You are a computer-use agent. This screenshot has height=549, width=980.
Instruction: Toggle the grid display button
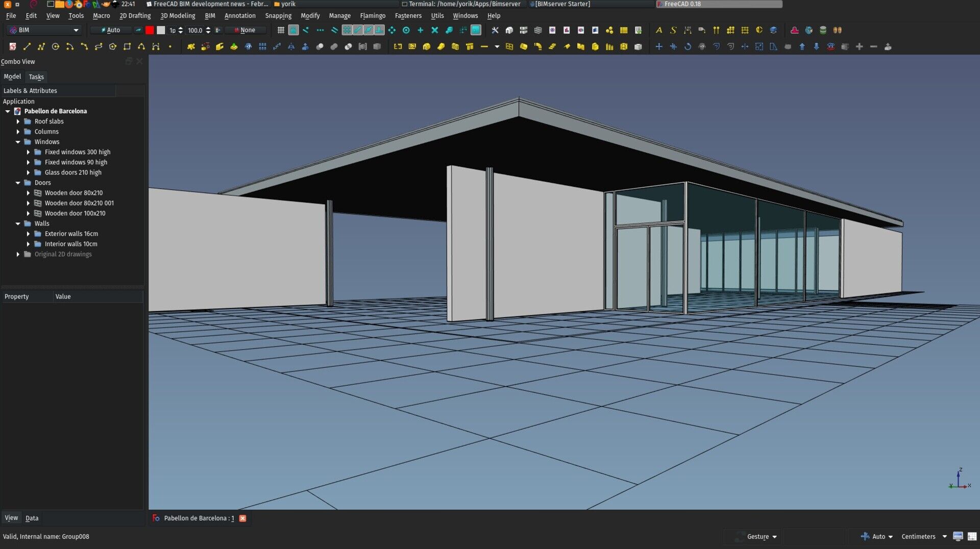point(280,30)
